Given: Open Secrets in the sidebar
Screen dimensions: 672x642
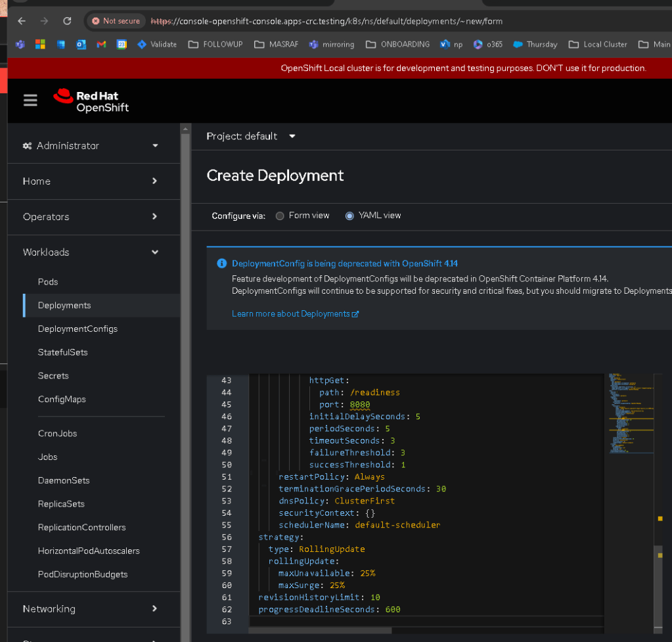Looking at the screenshot, I should [x=53, y=376].
